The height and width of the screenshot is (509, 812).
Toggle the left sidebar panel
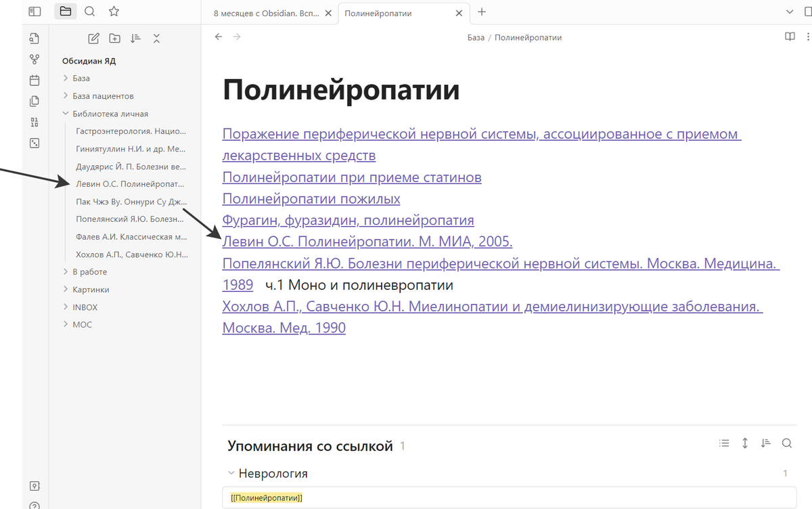click(35, 12)
